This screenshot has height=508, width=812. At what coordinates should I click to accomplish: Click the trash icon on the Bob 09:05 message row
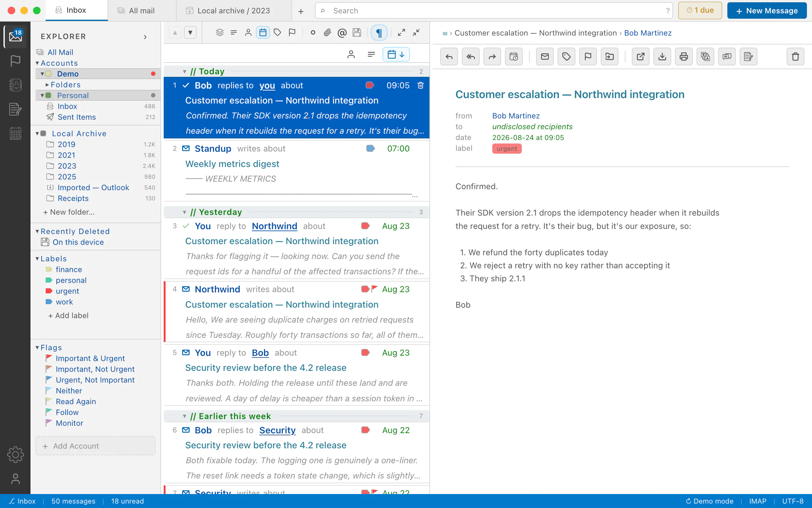click(x=420, y=85)
